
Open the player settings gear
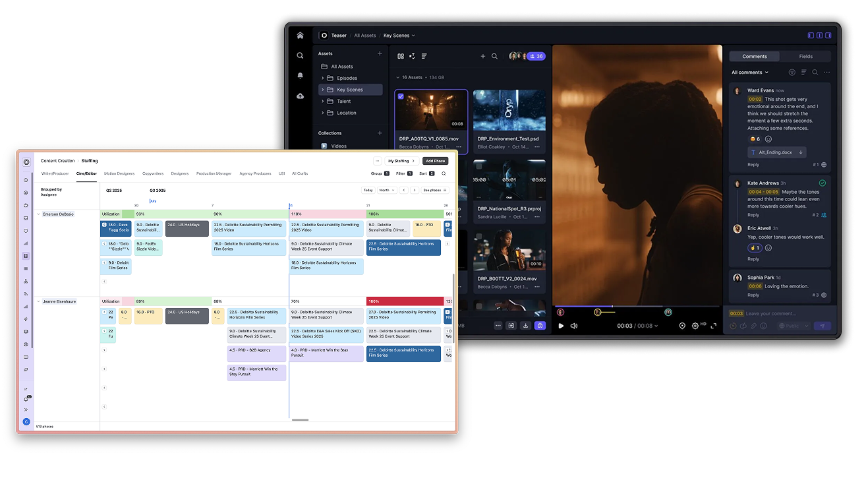695,326
